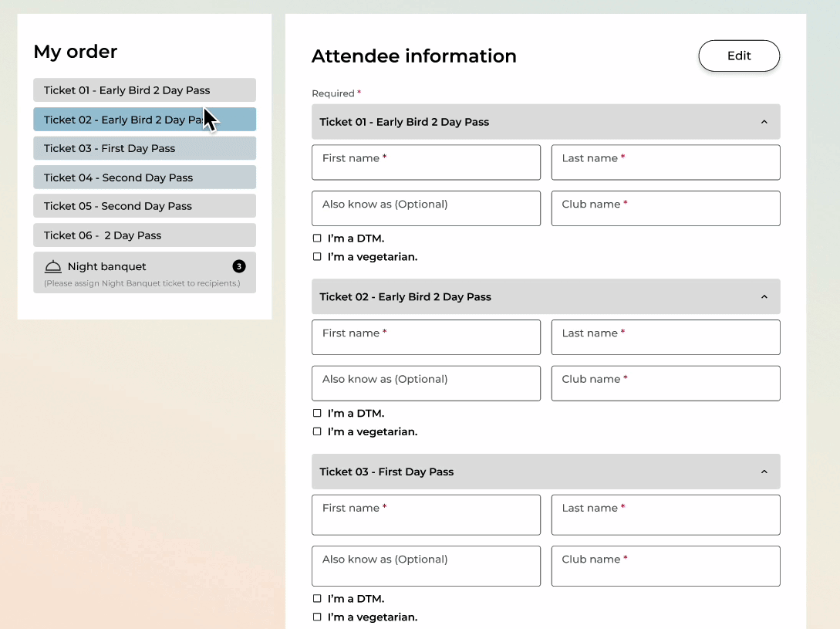Open Ticket 05 - Second Day Pass entry
Image resolution: width=840 pixels, height=629 pixels.
144,206
